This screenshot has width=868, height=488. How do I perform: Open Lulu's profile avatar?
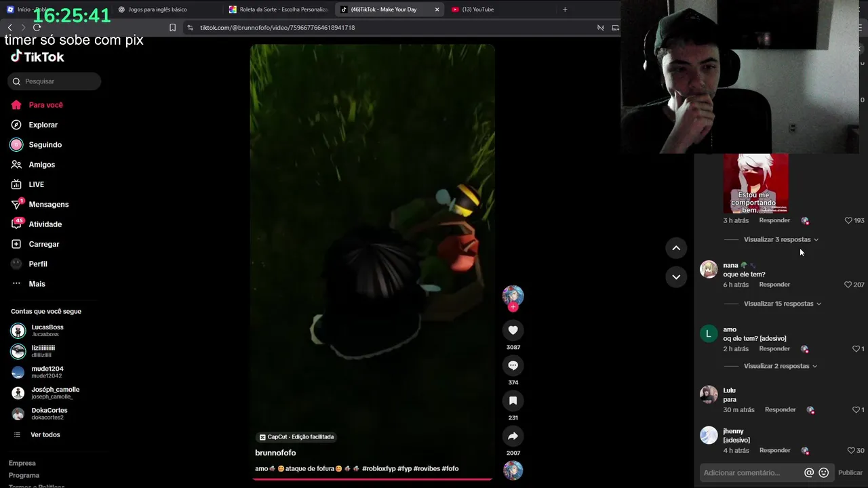tap(709, 394)
